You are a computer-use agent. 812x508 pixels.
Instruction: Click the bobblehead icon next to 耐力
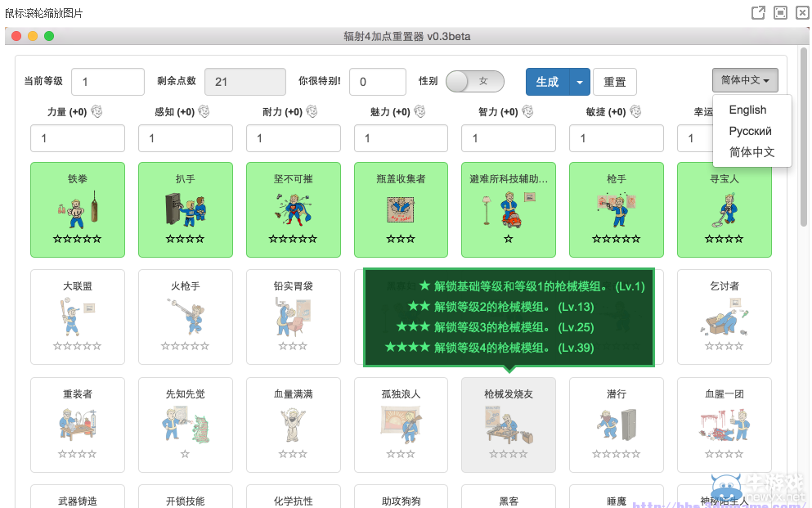click(x=312, y=111)
